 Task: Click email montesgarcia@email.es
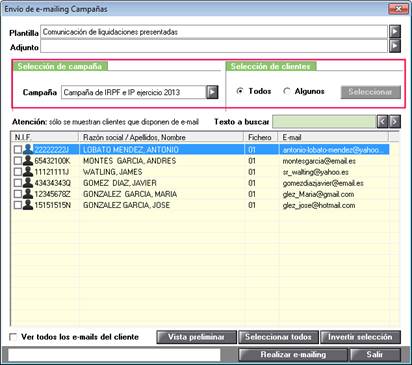click(x=319, y=161)
